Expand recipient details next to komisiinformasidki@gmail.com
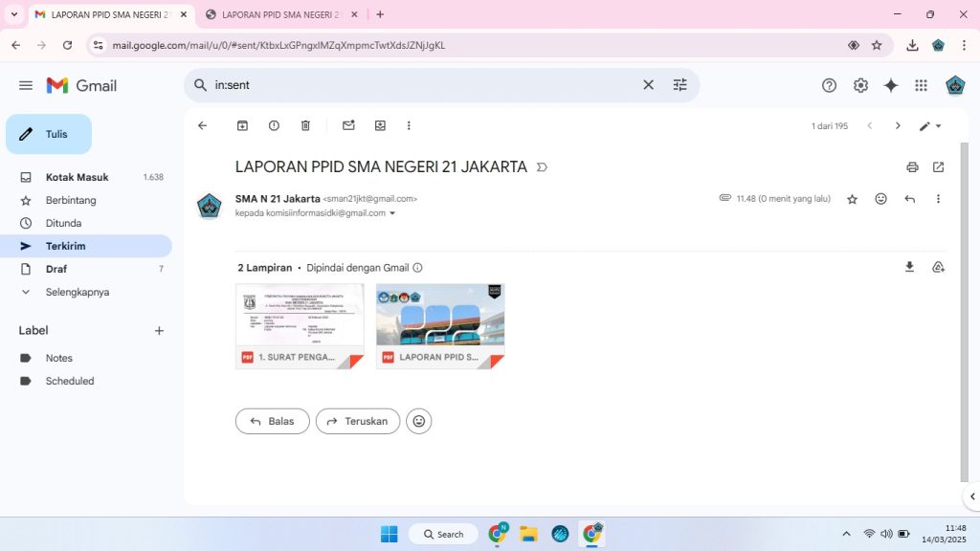The image size is (980, 551). click(392, 213)
